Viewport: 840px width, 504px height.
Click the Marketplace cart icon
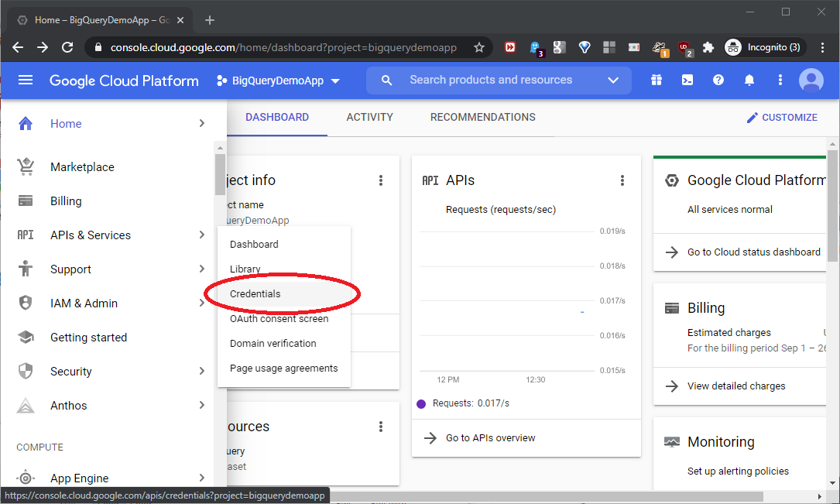click(x=26, y=166)
